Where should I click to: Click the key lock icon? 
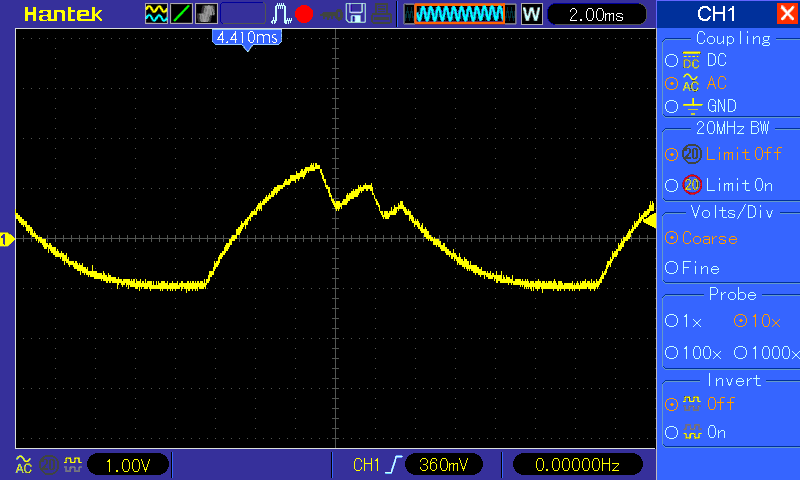pyautogui.click(x=332, y=15)
